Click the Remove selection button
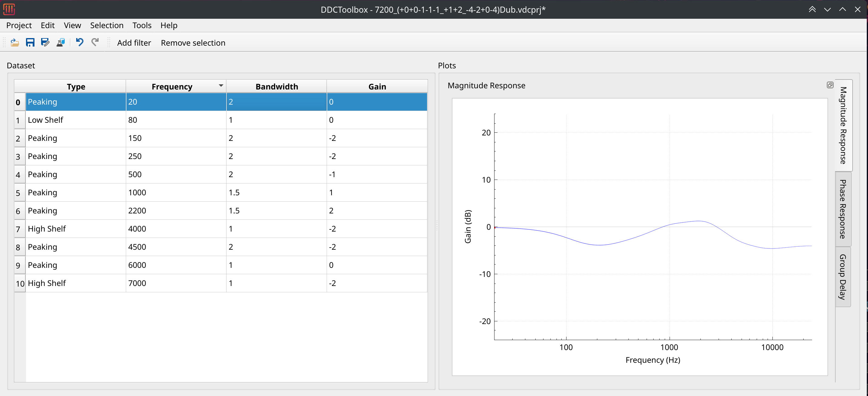The width and height of the screenshot is (868, 396). click(193, 43)
